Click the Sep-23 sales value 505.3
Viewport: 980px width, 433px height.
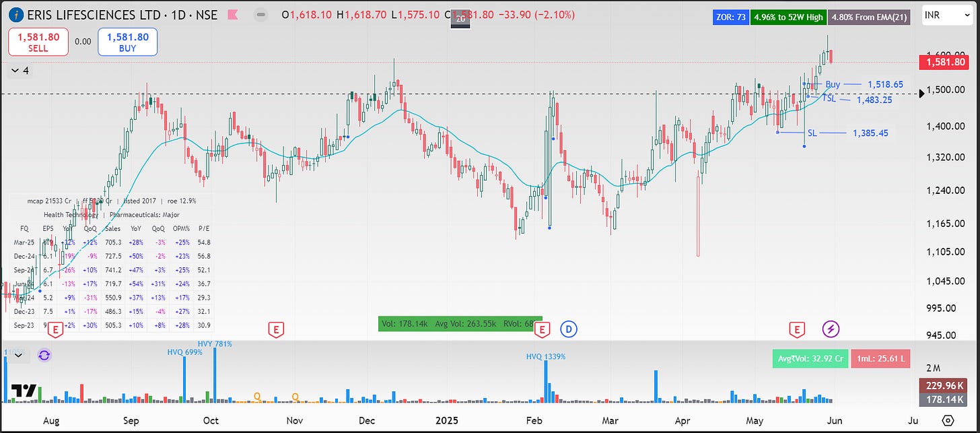click(114, 325)
